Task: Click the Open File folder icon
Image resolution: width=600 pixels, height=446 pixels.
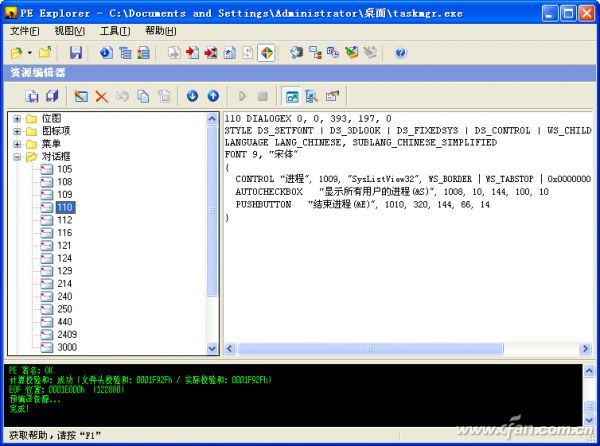Action: 16,52
